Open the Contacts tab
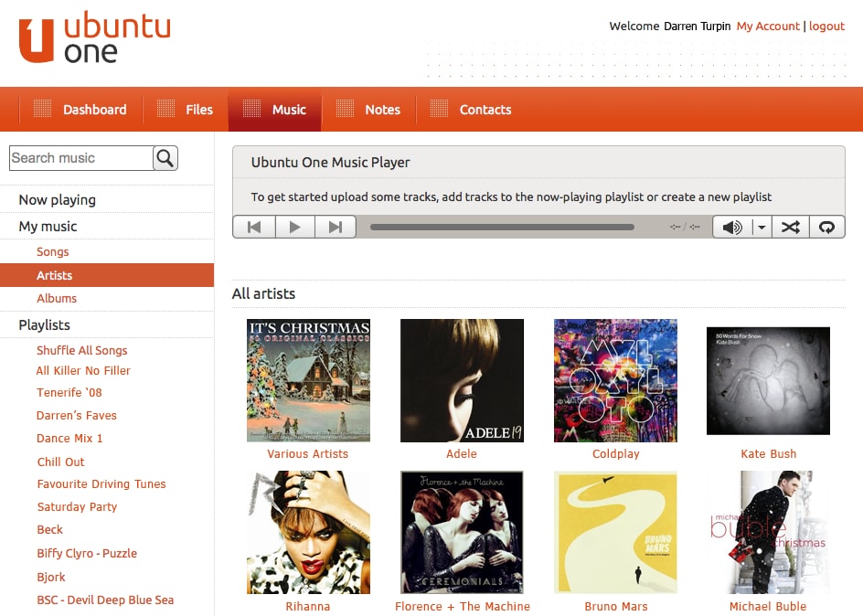This screenshot has width=863, height=616. tap(471, 110)
